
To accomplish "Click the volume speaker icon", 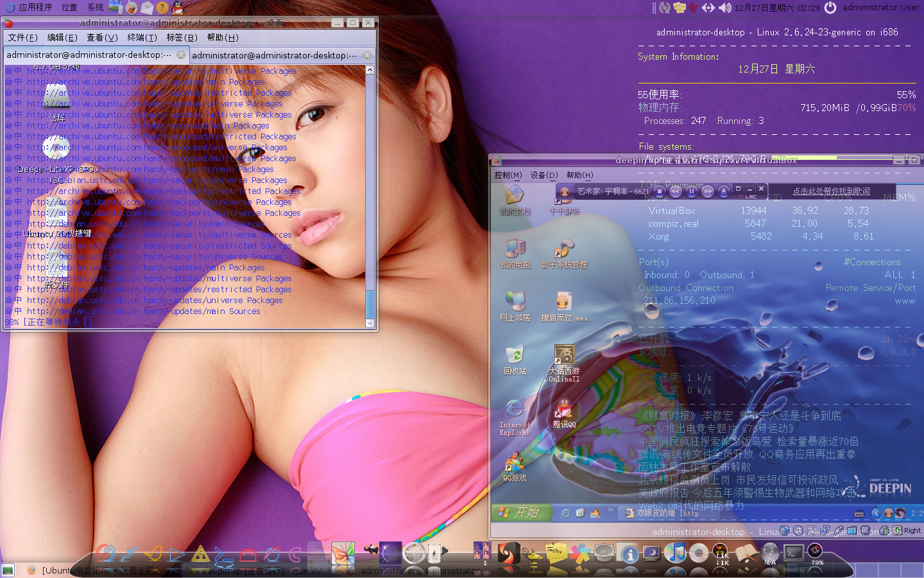I will pyautogui.click(x=724, y=8).
